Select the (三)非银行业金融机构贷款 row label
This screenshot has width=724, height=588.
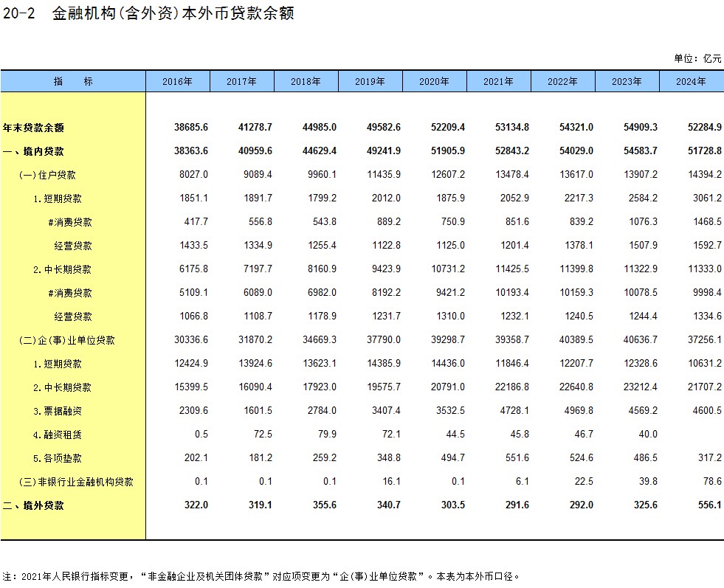pos(76,482)
